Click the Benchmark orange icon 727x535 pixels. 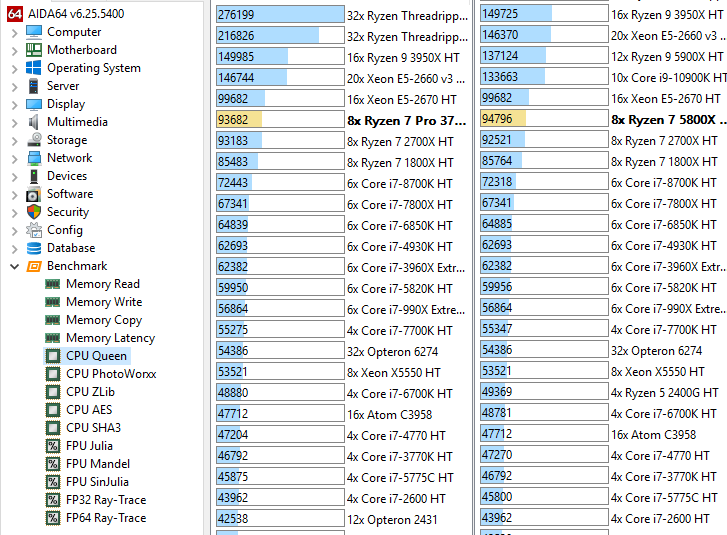(x=34, y=266)
